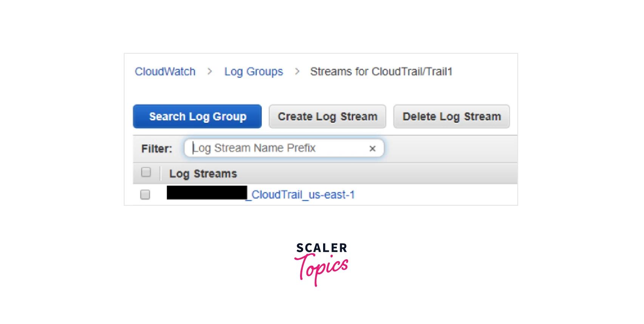Focus the Log Stream Name Prefix filter field
Image resolution: width=644 pixels, height=324 pixels.
278,148
